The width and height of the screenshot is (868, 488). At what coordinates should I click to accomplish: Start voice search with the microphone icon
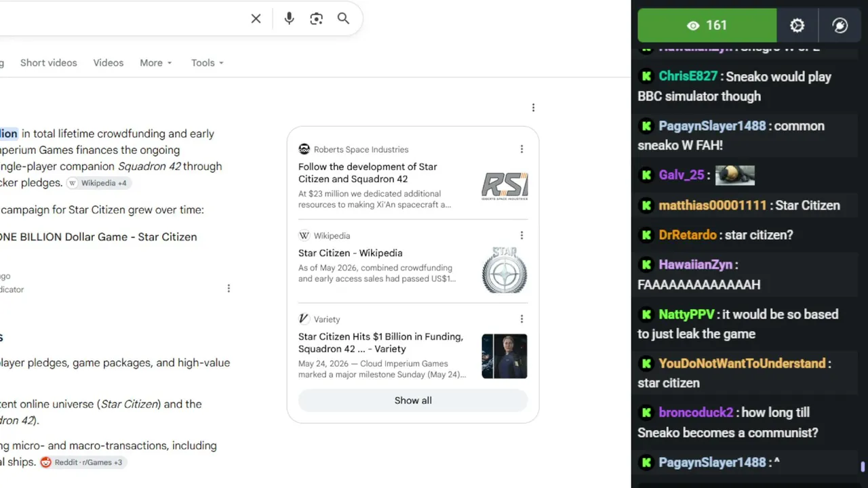click(x=289, y=19)
